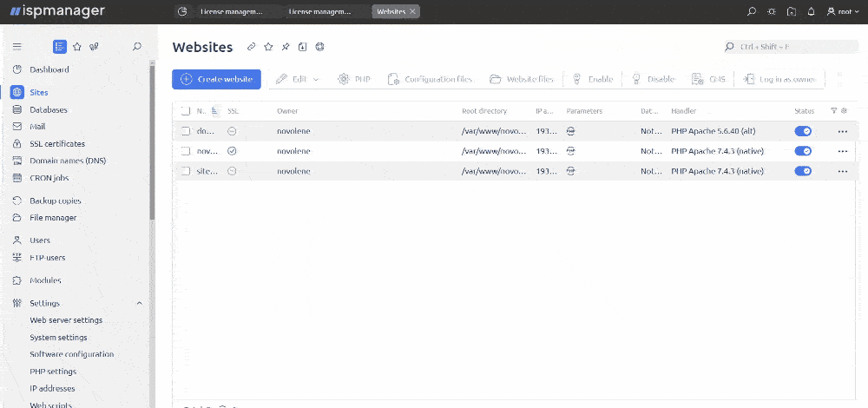Screen dimensions: 868x408
Task: Open three-dot menu for third site row
Action: click(843, 171)
